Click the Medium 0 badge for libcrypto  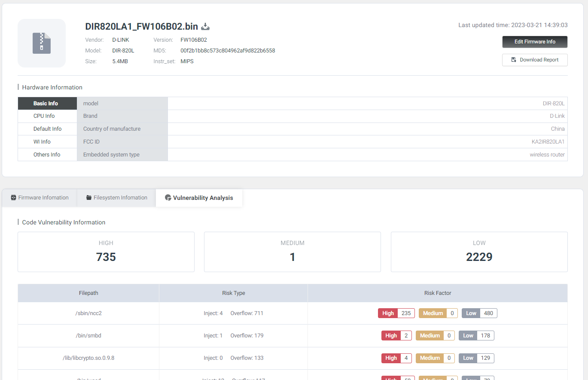(x=435, y=358)
